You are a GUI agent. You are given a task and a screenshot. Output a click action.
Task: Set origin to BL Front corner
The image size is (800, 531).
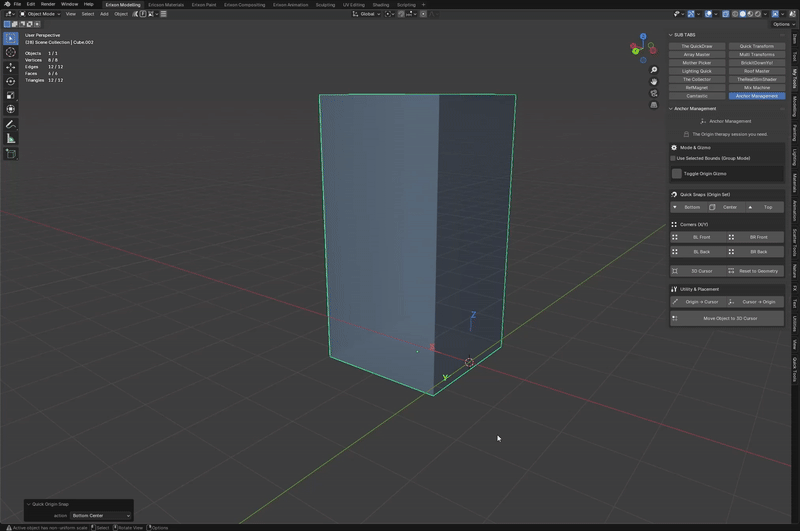point(698,237)
